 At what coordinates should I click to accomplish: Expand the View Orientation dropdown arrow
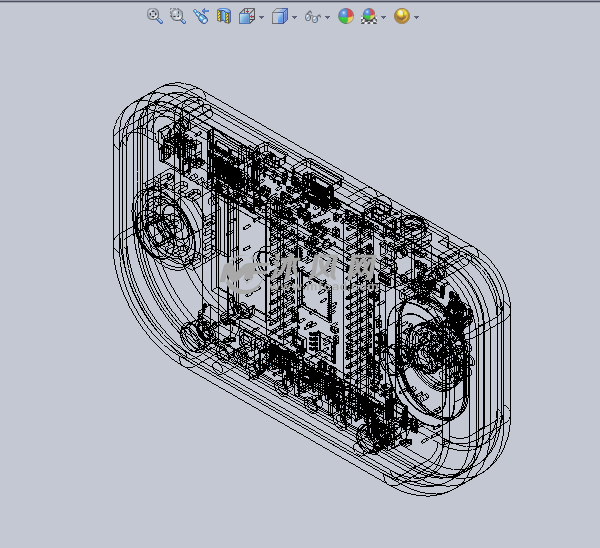(261, 17)
